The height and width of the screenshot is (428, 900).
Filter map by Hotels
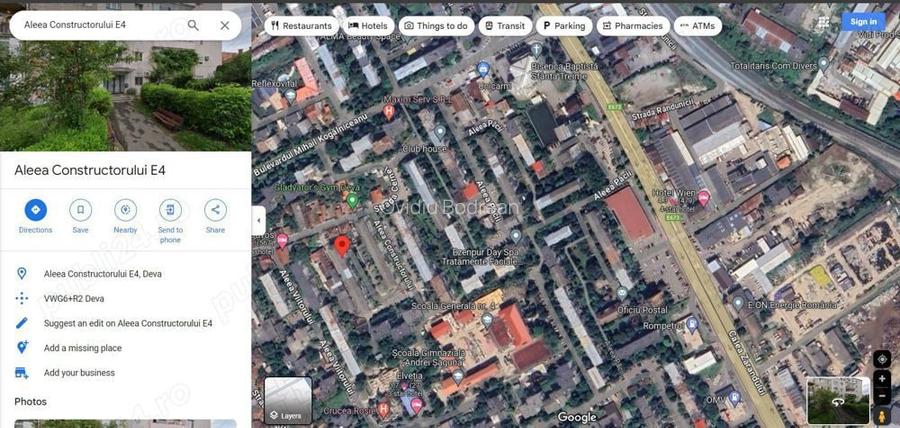367,26
